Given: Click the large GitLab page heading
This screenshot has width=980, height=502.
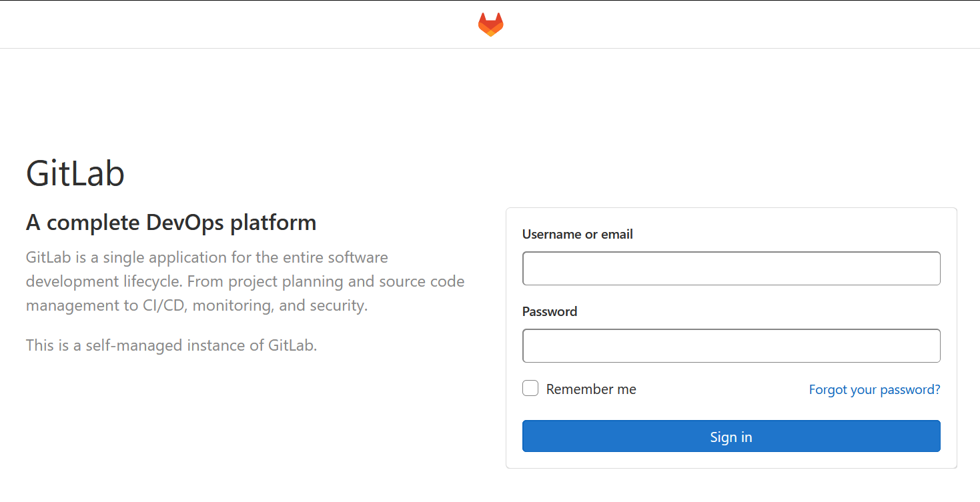Looking at the screenshot, I should click(75, 173).
